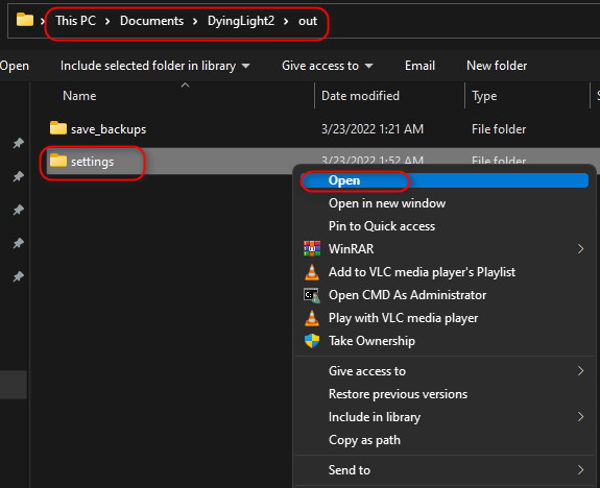Click chevron after Documents in breadcrumb
The height and width of the screenshot is (488, 600).
(x=195, y=21)
